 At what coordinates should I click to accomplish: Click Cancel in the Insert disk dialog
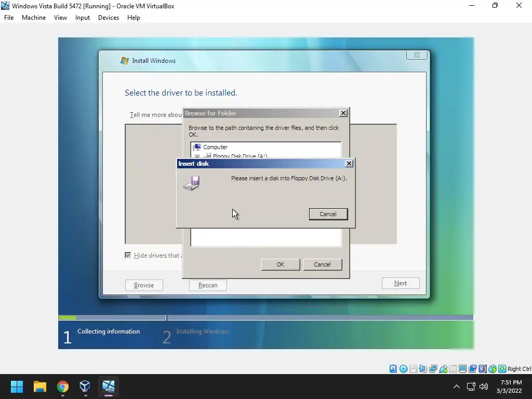point(328,214)
